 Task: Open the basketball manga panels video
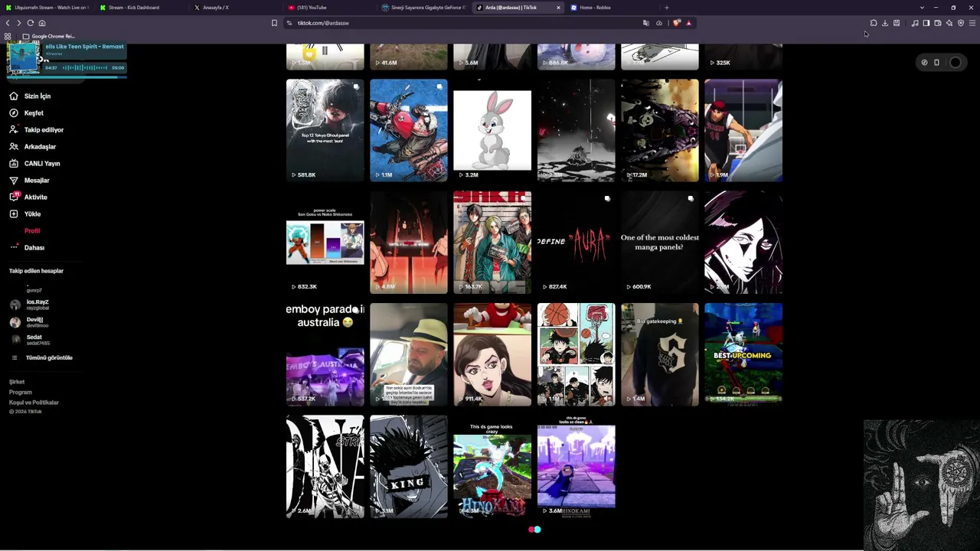576,354
